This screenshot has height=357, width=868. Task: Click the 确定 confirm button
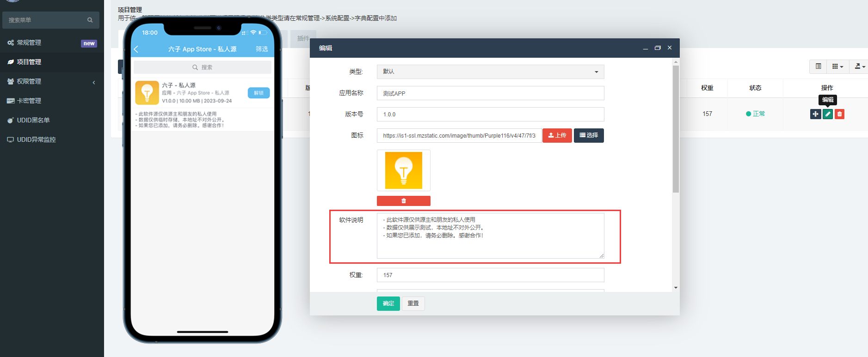pos(388,303)
